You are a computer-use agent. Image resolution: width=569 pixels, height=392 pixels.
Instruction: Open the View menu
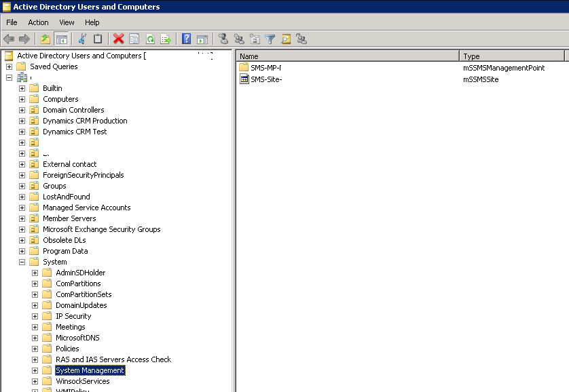click(x=66, y=22)
